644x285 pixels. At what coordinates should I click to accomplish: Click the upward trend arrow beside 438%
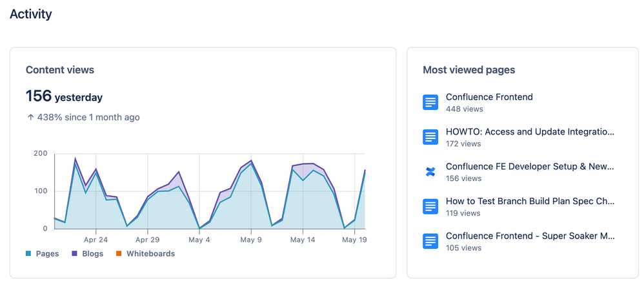[30, 117]
